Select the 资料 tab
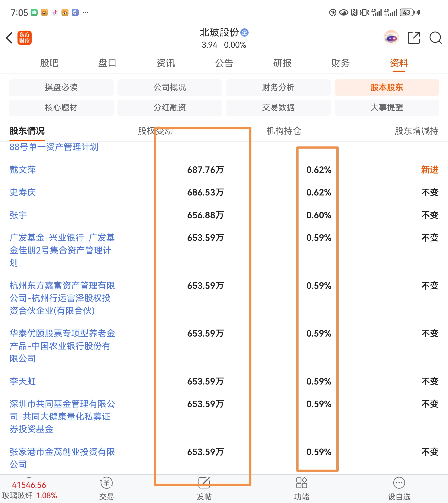 (399, 63)
